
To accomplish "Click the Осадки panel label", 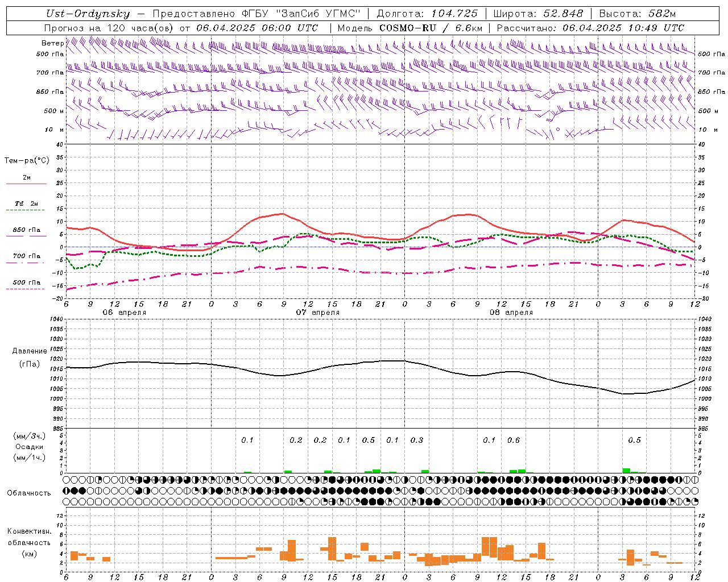I will click(x=30, y=447).
